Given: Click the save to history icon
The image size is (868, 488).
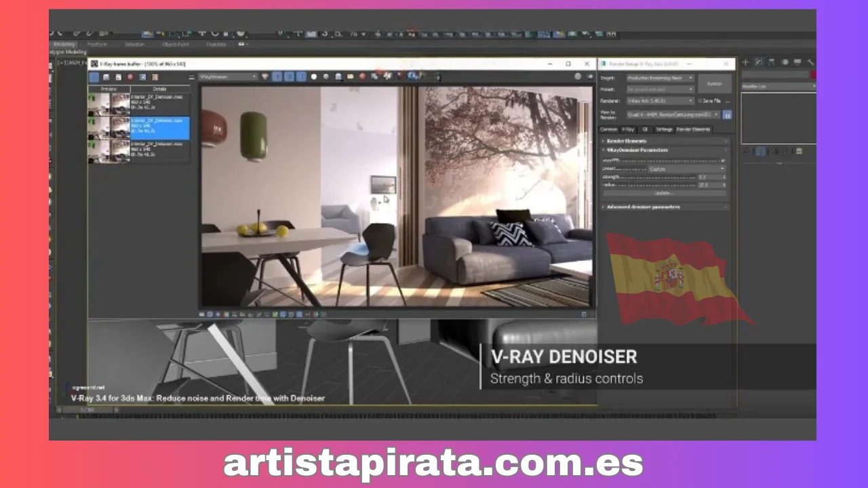Looking at the screenshot, I should pos(106,77).
